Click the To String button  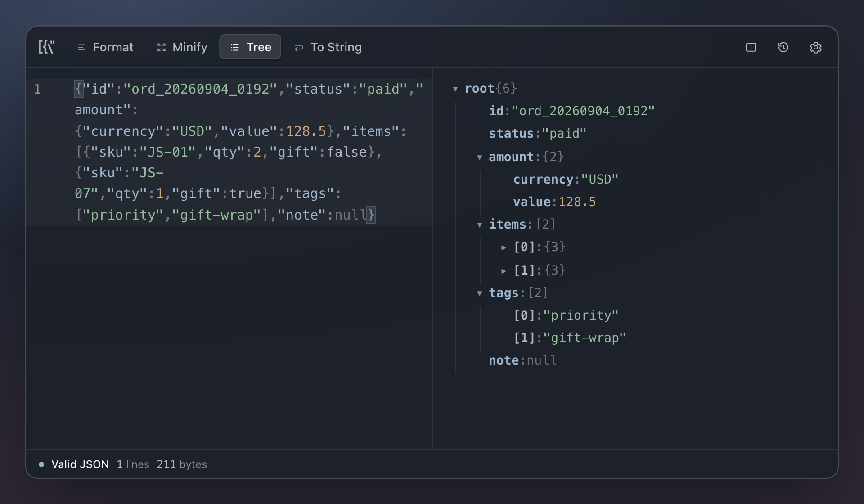pyautogui.click(x=328, y=47)
